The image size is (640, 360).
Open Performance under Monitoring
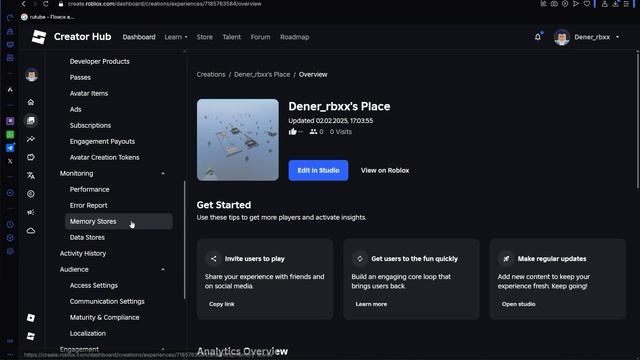[89, 189]
